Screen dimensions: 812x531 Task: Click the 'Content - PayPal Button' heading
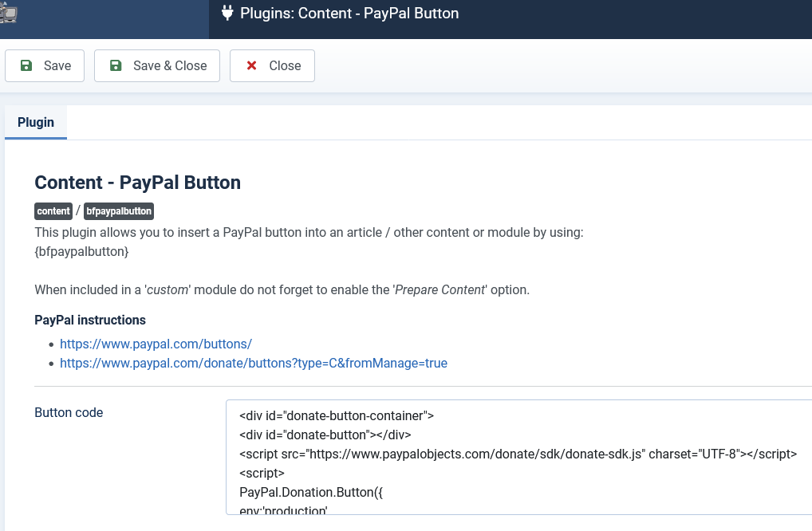tap(138, 183)
